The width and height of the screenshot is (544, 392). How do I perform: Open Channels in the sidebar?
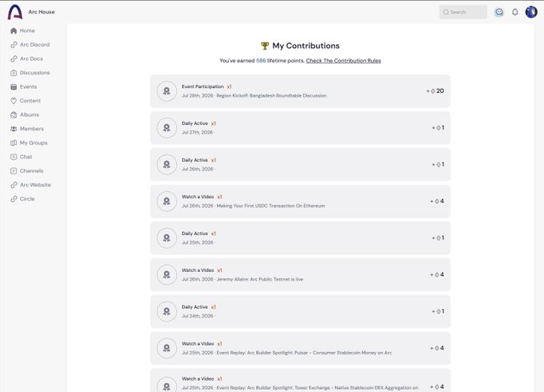coord(31,170)
